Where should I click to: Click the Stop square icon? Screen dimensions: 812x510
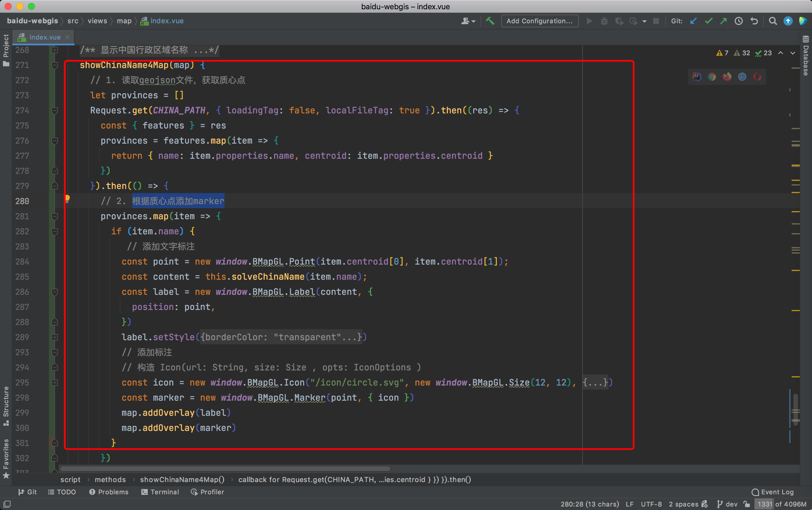[656, 21]
